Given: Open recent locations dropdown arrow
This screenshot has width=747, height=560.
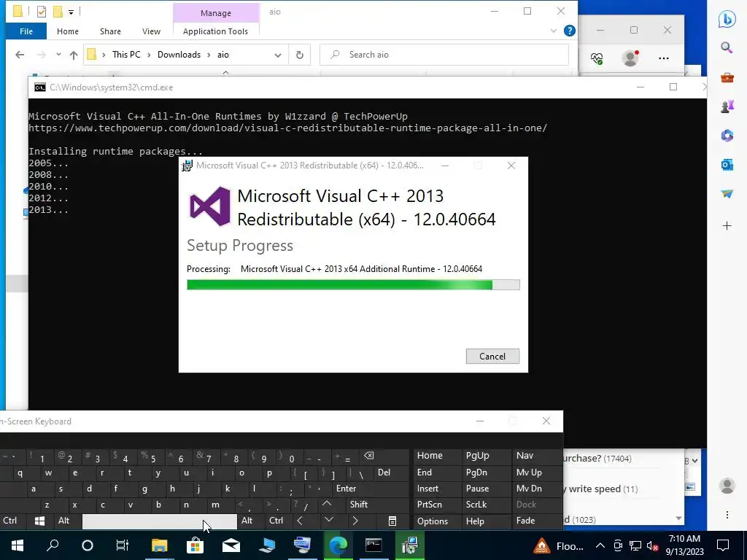Looking at the screenshot, I should [x=58, y=54].
